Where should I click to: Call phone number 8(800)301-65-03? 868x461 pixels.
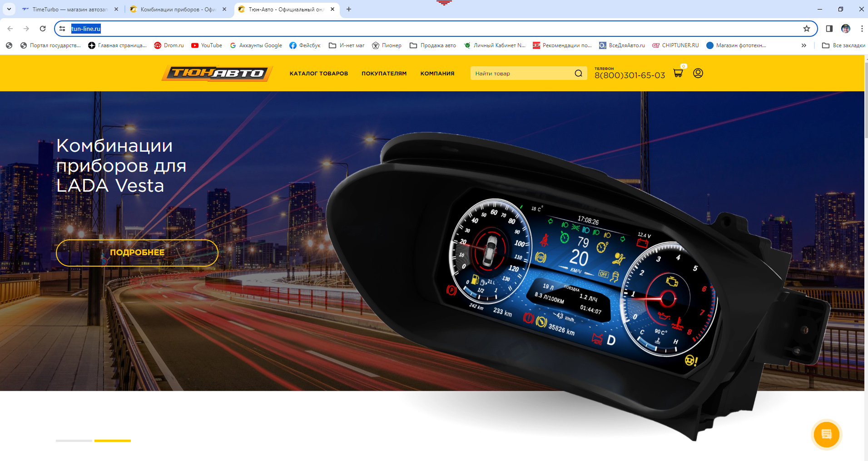630,75
